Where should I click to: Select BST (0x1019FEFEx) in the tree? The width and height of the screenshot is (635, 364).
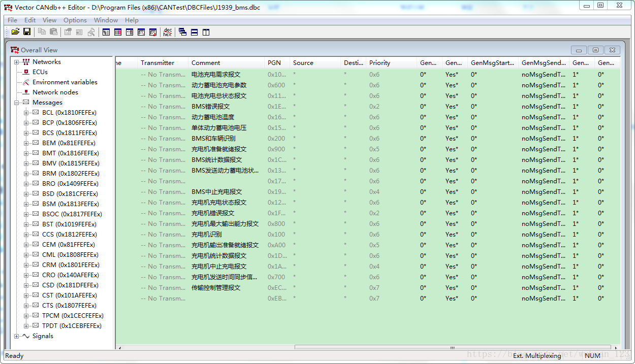coord(69,224)
